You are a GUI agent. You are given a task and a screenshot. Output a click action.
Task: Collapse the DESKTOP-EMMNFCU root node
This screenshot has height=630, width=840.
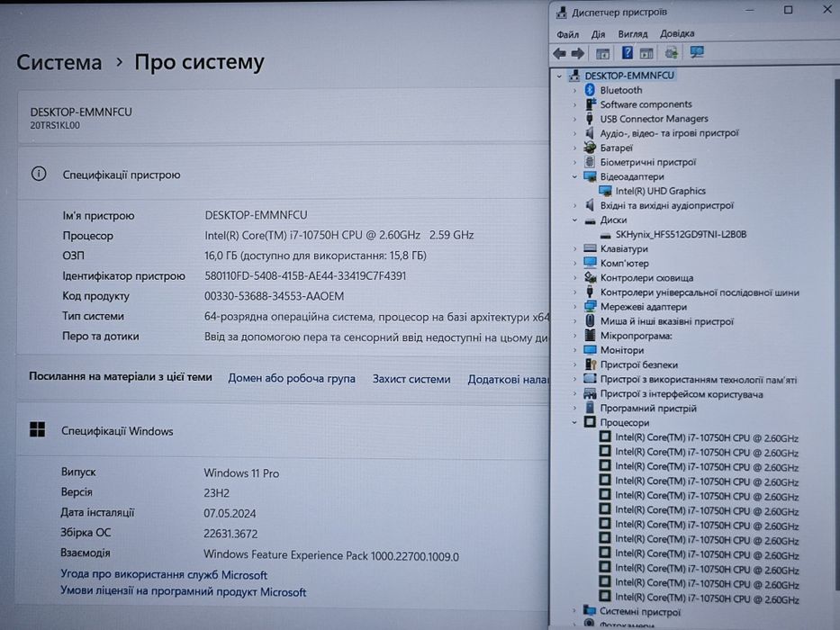(x=559, y=76)
